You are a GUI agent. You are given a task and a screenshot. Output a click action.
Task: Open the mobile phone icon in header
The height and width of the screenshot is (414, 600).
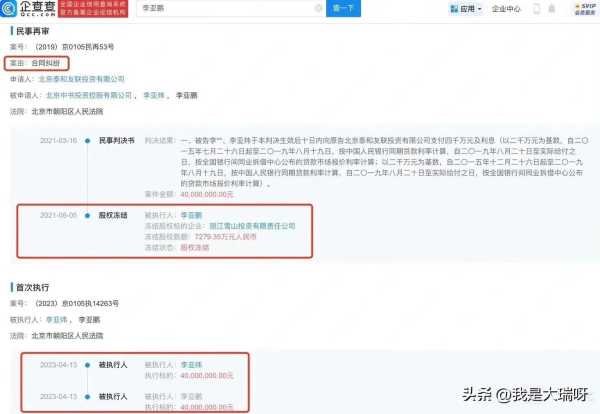pyautogui.click(x=536, y=8)
